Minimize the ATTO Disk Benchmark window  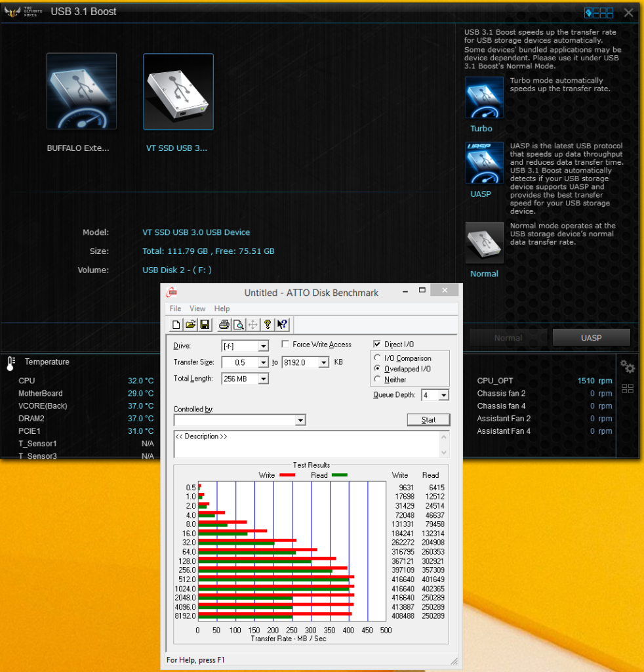point(405,291)
